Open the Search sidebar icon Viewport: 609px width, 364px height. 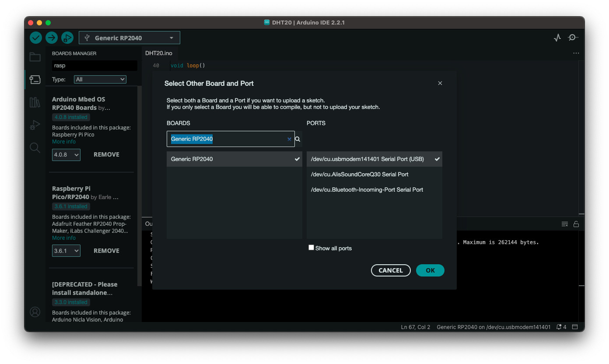35,148
